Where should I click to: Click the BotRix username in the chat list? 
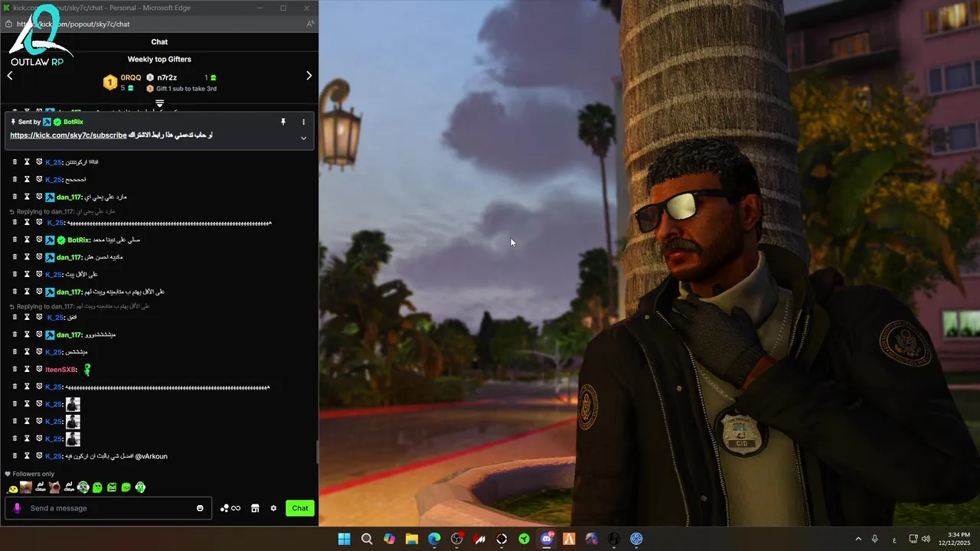[78, 240]
